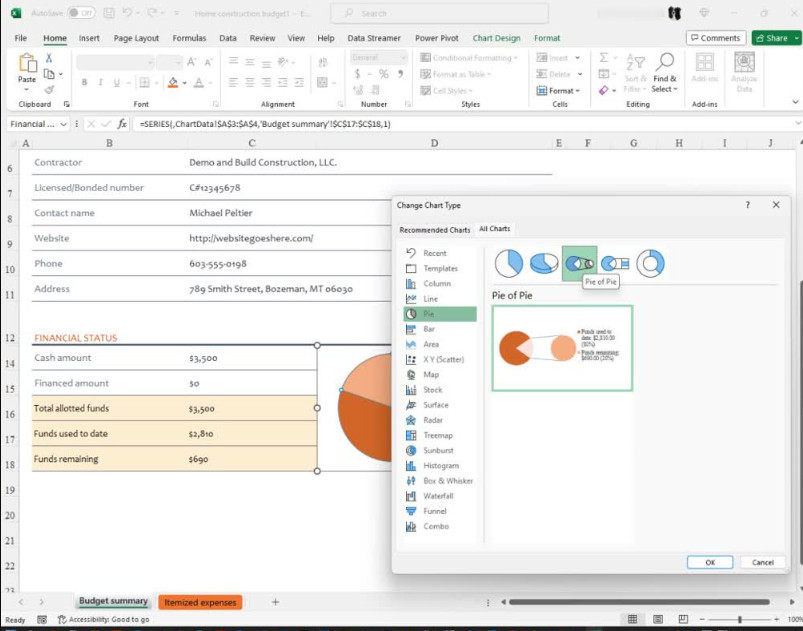Click the Copy icon in Clipboard group
Image resolution: width=803 pixels, height=631 pixels.
(49, 74)
